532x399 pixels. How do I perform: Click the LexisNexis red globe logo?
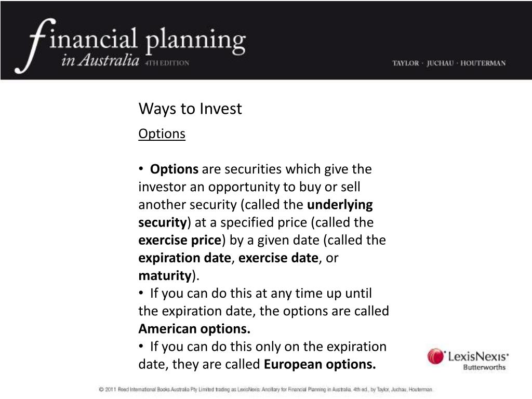pyautogui.click(x=436, y=356)
